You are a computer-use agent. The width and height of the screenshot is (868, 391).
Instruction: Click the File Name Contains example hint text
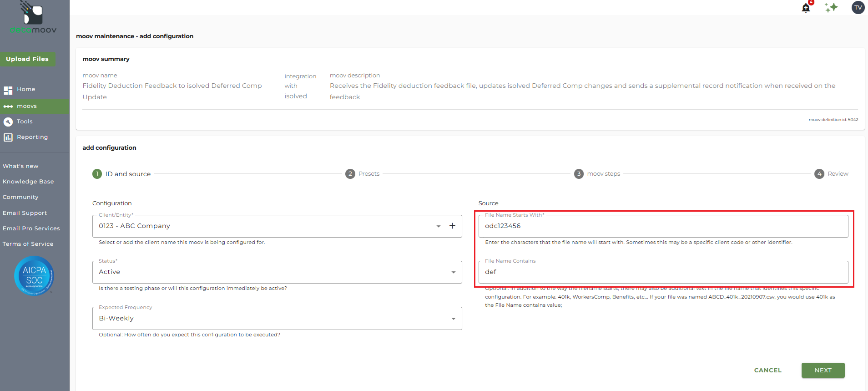pyautogui.click(x=660, y=297)
